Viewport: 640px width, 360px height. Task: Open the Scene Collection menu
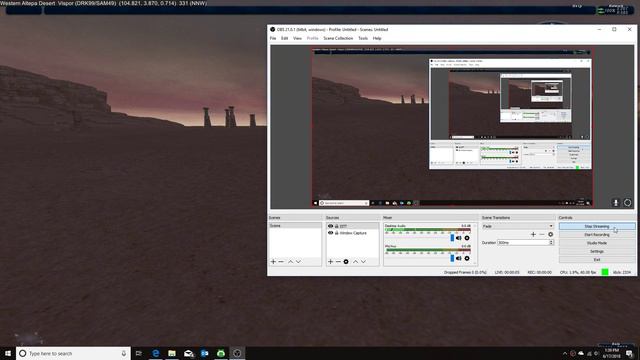[338, 38]
